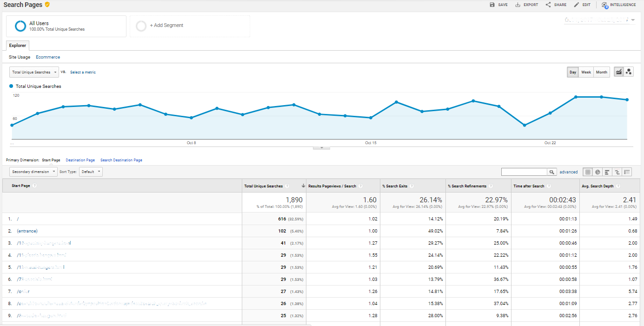The image size is (644, 326).
Task: Enable the data grid table view toggle
Action: pyautogui.click(x=588, y=172)
